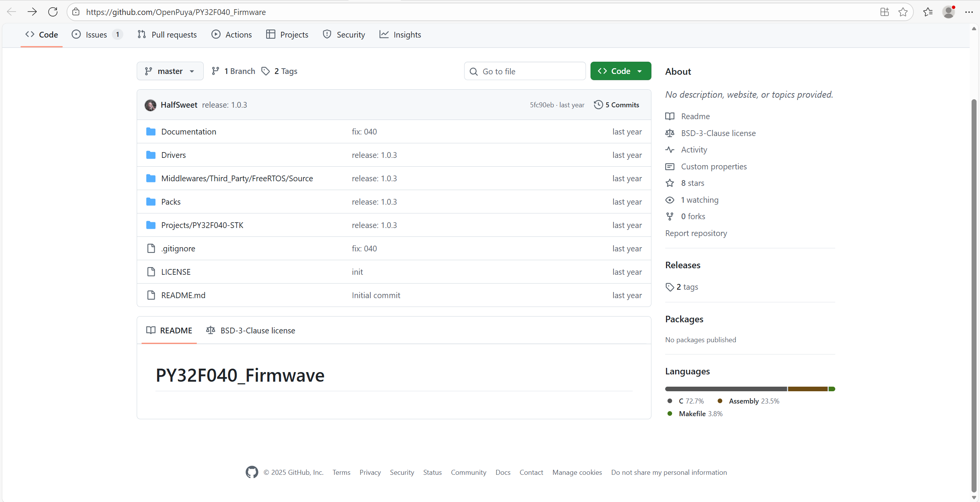The width and height of the screenshot is (980, 502).
Task: Click HalfSweet's avatar thumbnail
Action: pyautogui.click(x=151, y=105)
